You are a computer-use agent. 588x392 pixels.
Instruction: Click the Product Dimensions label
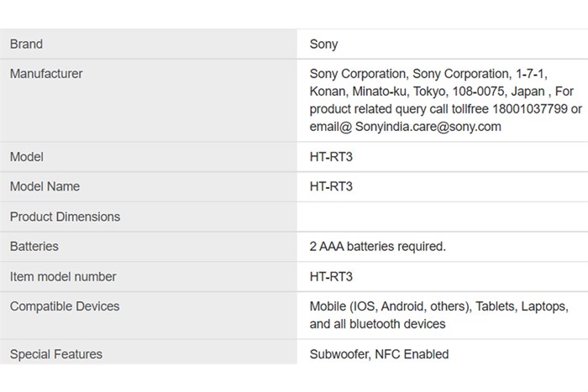pyautogui.click(x=65, y=217)
